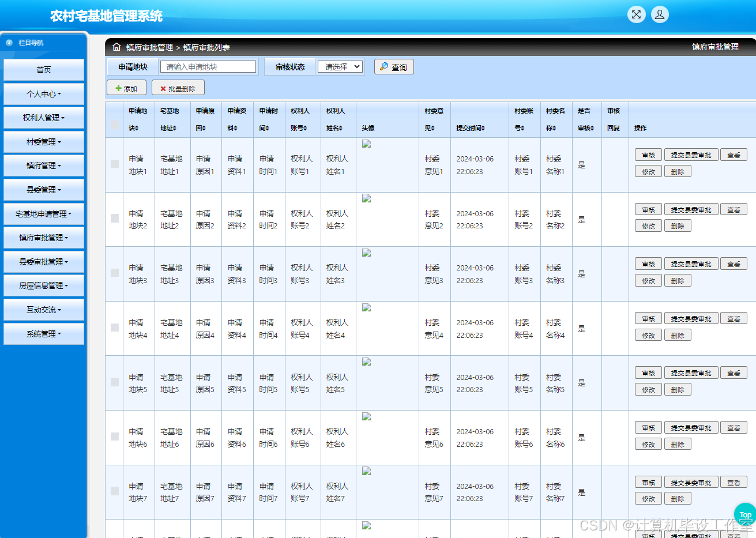Expand the 镇府管理 sidebar menu

(44, 165)
